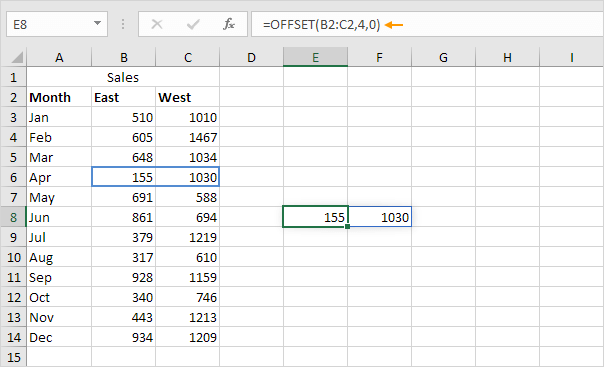Select row 8 header
Image resolution: width=604 pixels, height=367 pixels.
point(13,217)
